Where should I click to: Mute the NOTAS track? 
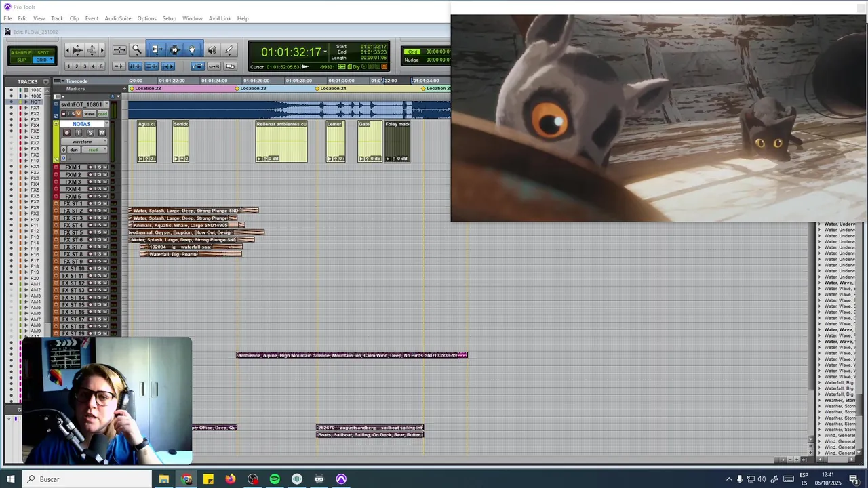[x=102, y=133]
